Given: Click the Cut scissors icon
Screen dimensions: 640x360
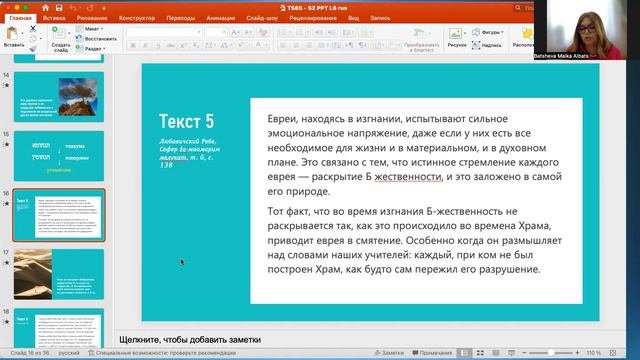Looking at the screenshot, I should pyautogui.click(x=33, y=29).
